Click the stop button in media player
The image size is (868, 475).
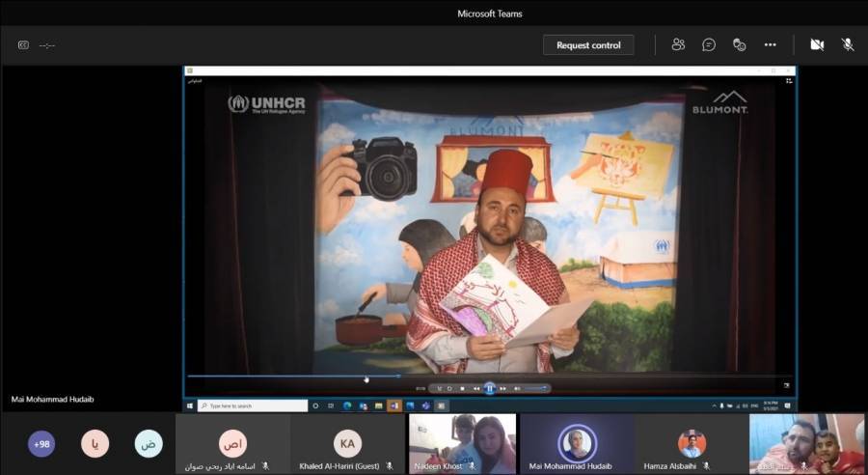pyautogui.click(x=462, y=388)
